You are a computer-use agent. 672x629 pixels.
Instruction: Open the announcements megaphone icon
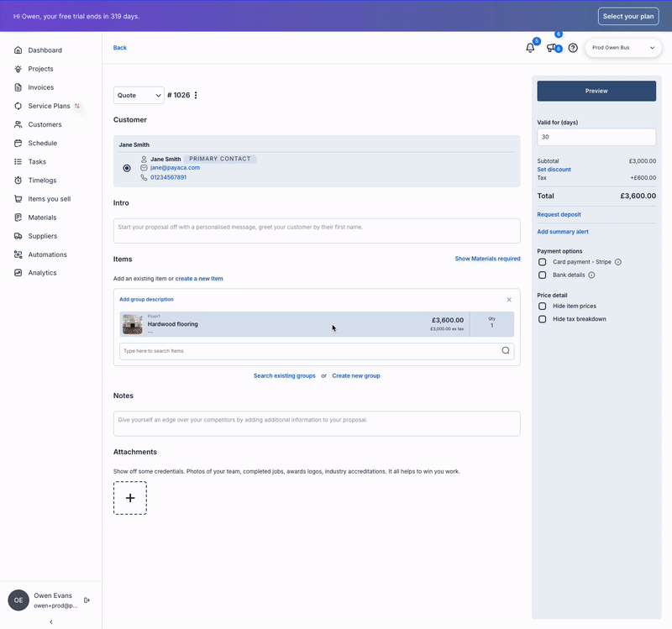pyautogui.click(x=552, y=48)
